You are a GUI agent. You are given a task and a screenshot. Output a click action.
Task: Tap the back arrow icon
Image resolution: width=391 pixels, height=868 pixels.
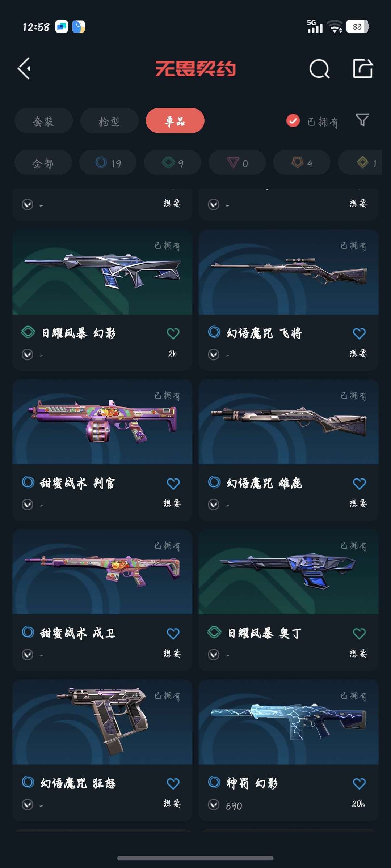[x=24, y=68]
